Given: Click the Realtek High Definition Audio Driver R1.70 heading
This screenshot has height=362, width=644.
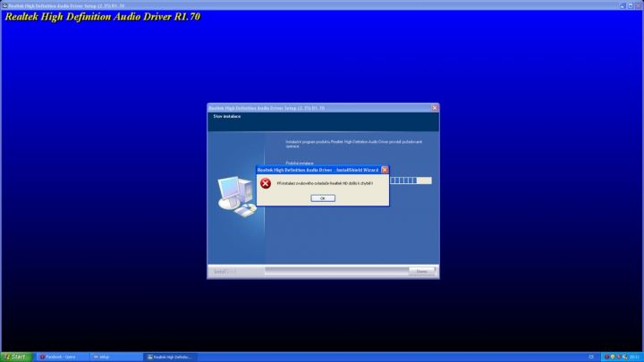Looking at the screenshot, I should (102, 17).
